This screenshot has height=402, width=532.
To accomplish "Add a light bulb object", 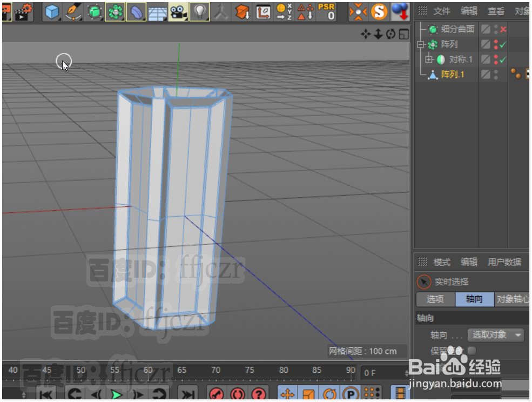I will pos(199,12).
